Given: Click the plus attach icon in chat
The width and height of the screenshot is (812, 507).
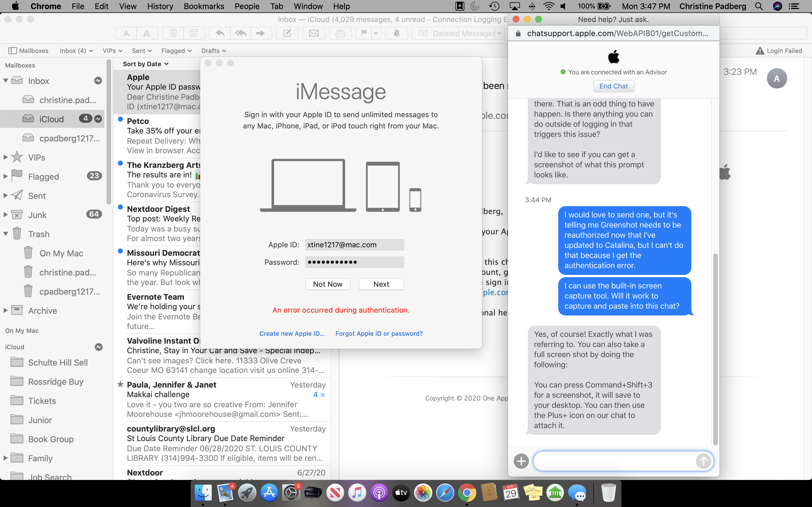Looking at the screenshot, I should pos(521,461).
